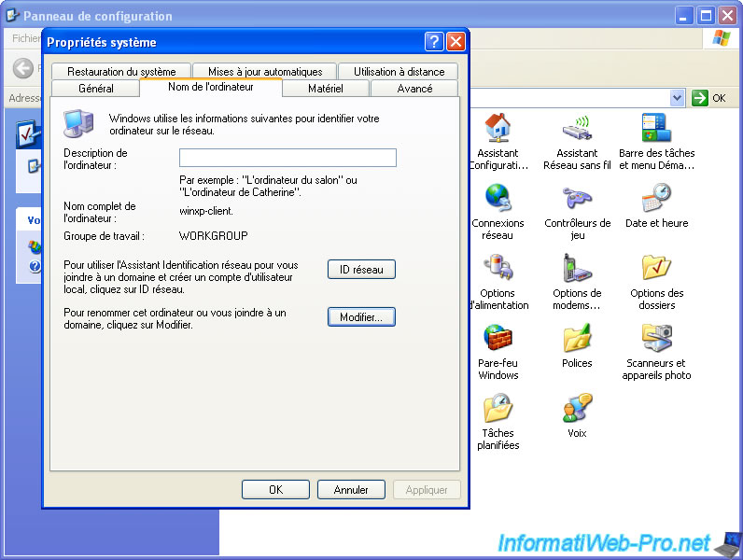The height and width of the screenshot is (560, 743).
Task: Open Polices fonts folder icon
Action: coord(577,337)
